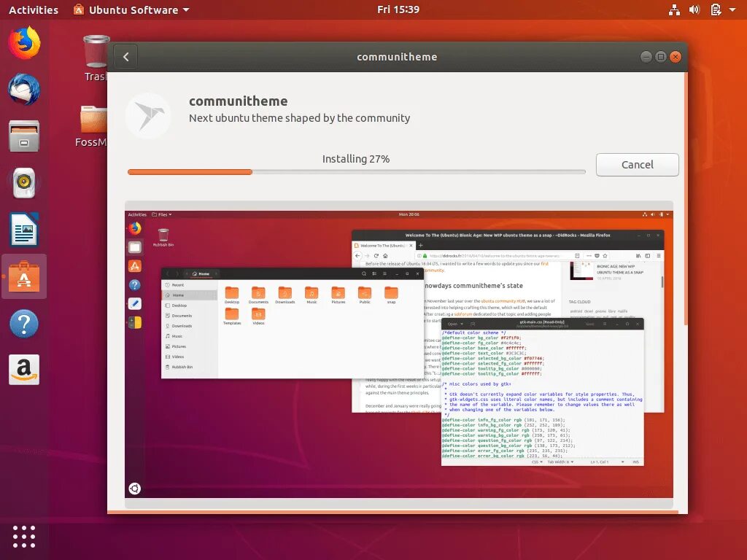
Task: Open the communitheme screenshot preview
Action: point(399,354)
